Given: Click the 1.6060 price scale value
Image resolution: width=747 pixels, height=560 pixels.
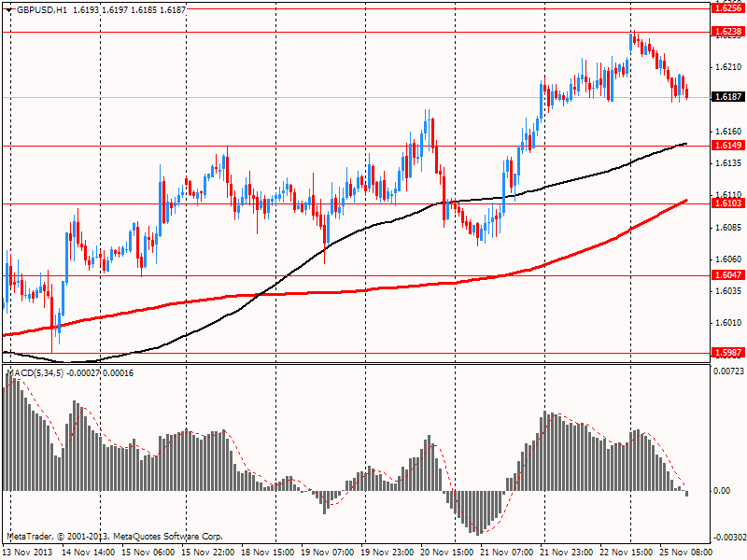Looking at the screenshot, I should (729, 259).
